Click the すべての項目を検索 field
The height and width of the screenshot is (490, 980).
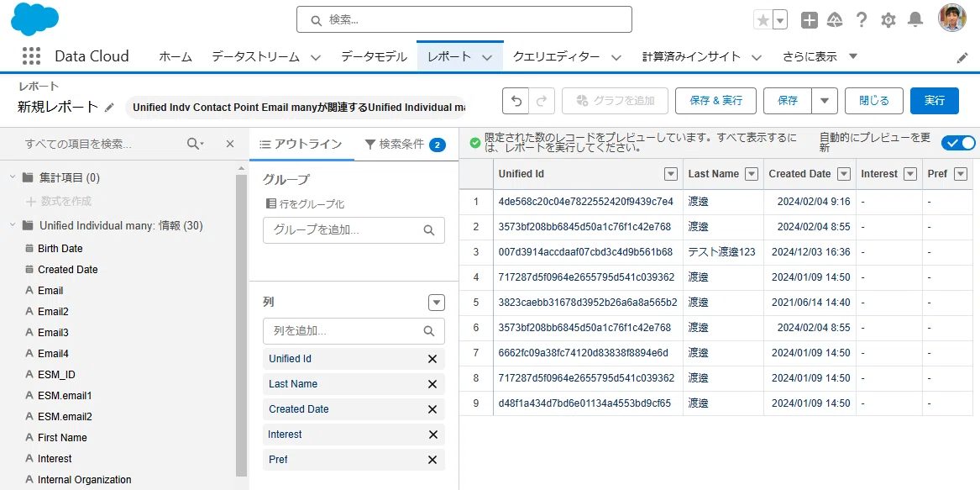[103, 144]
